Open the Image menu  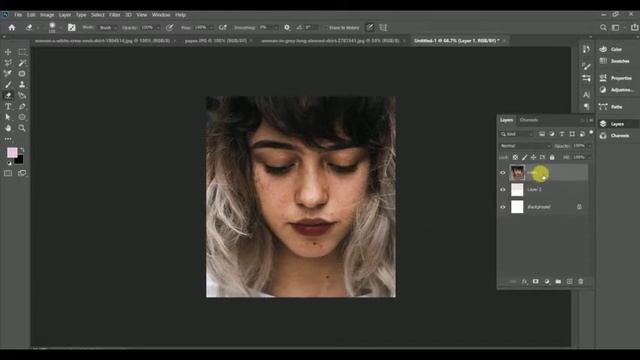(x=47, y=15)
